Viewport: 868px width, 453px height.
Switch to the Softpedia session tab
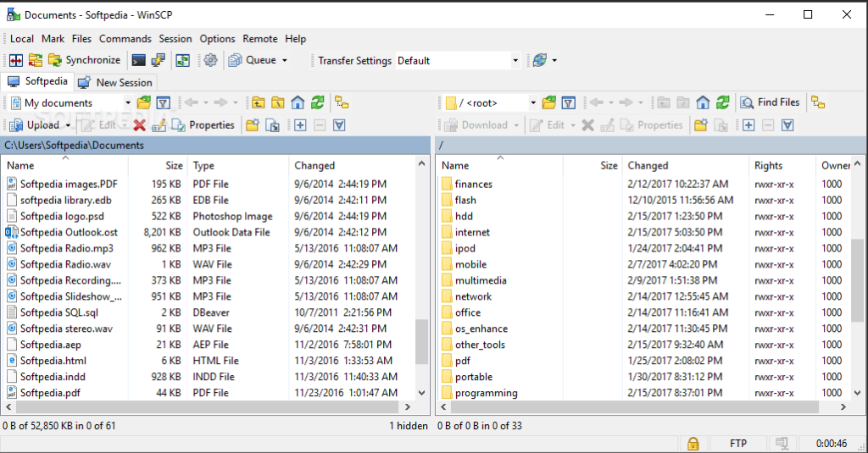[37, 82]
